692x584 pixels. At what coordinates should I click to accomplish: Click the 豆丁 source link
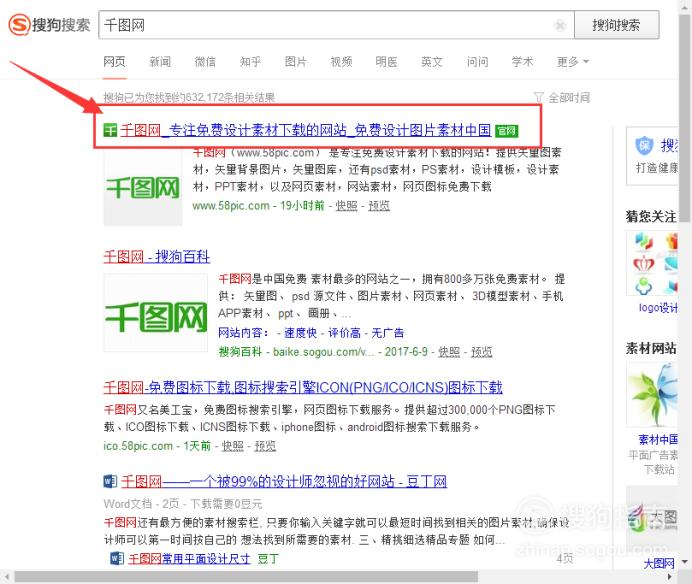click(268, 559)
